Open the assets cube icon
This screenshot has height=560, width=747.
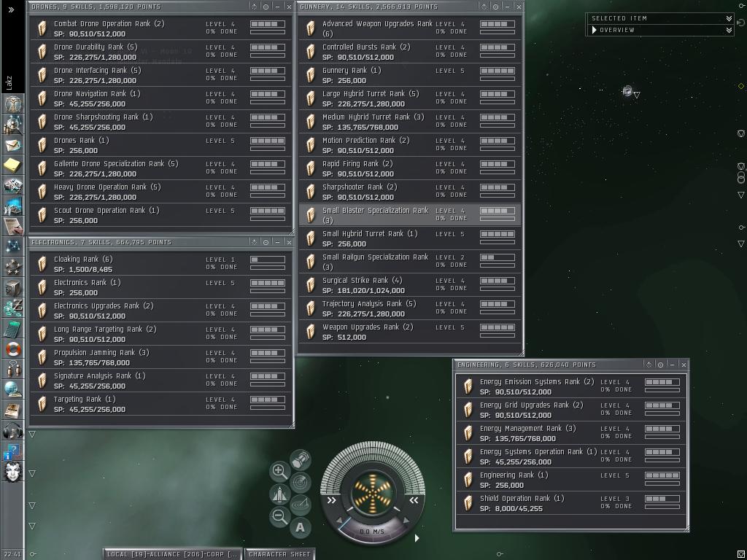(13, 287)
